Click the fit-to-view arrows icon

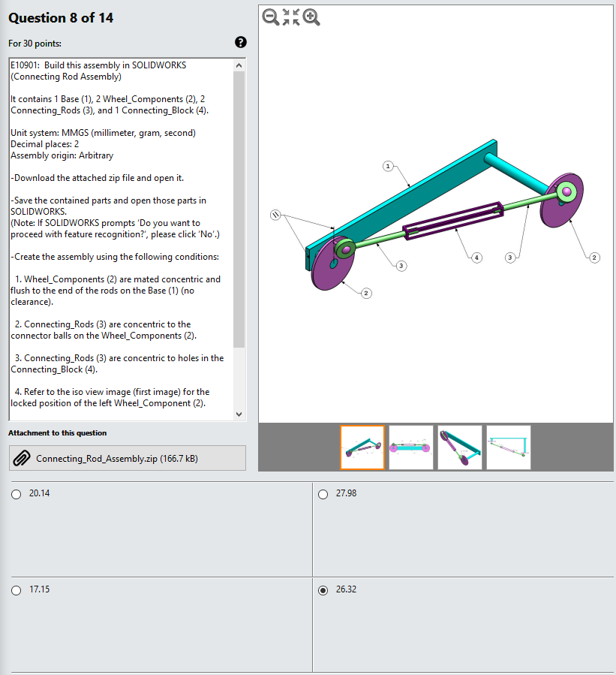click(290, 17)
